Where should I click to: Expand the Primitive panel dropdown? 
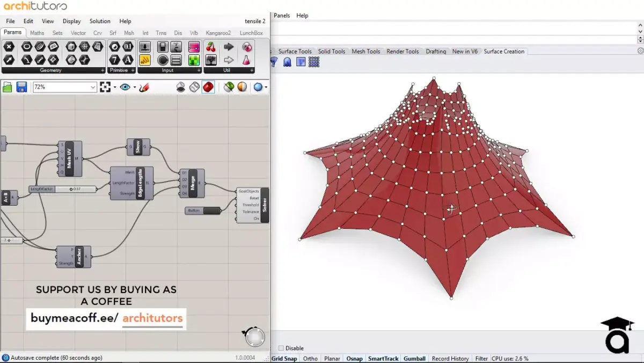point(133,70)
